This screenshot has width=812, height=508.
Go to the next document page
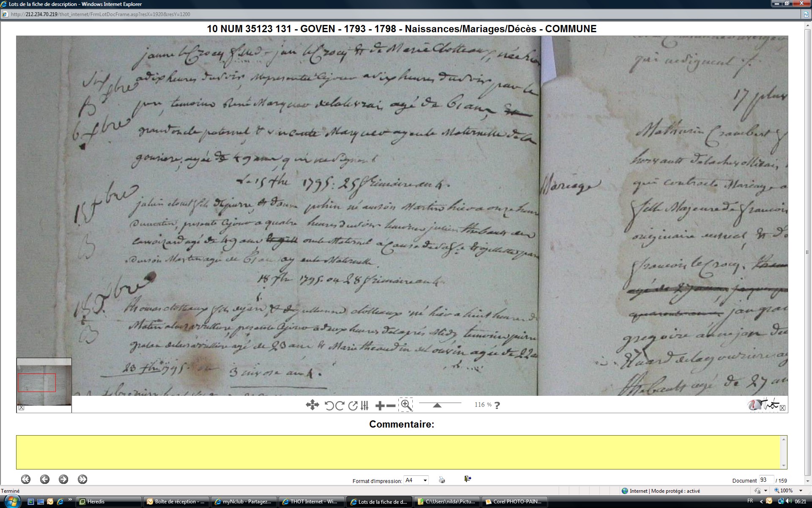tap(63, 479)
